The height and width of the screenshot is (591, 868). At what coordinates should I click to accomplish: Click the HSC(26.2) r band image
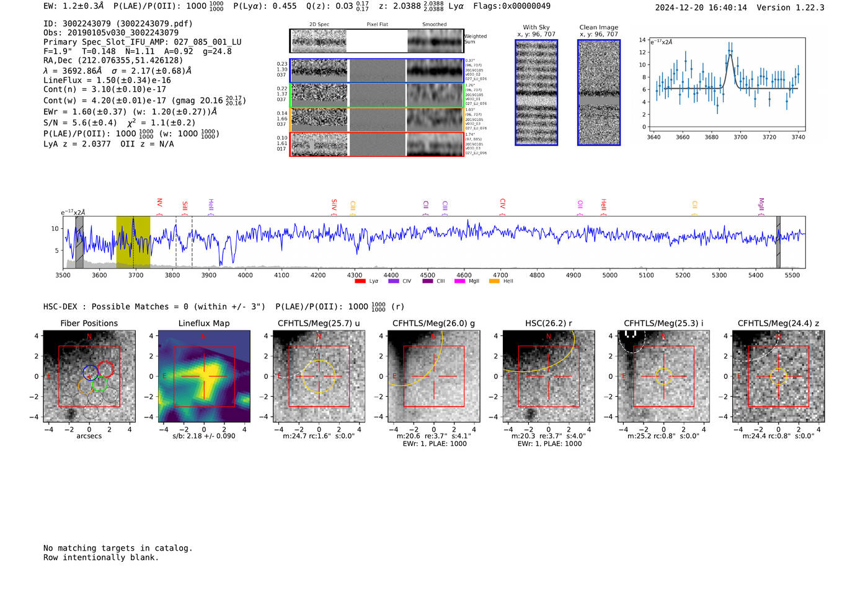click(x=549, y=376)
